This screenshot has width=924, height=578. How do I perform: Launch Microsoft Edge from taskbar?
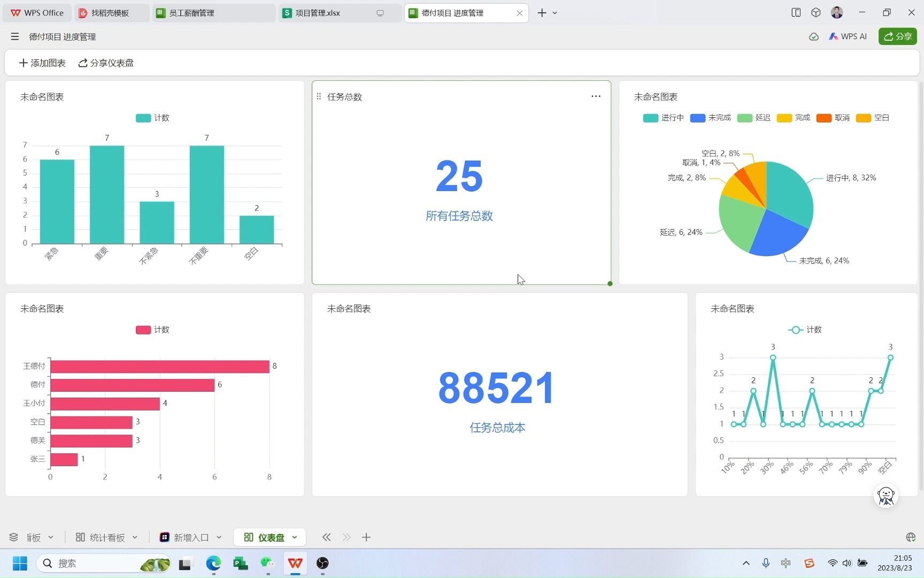tap(213, 563)
